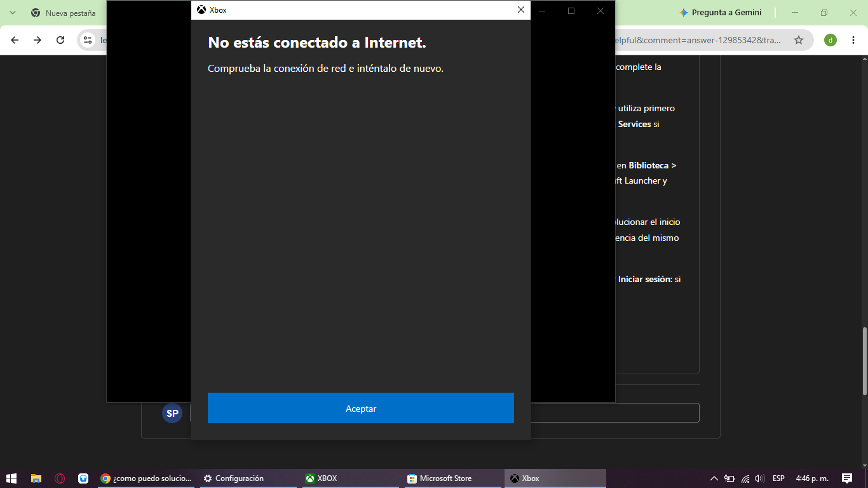Open the Windows Start menu
Screen dimensions: 868x488
[11, 478]
